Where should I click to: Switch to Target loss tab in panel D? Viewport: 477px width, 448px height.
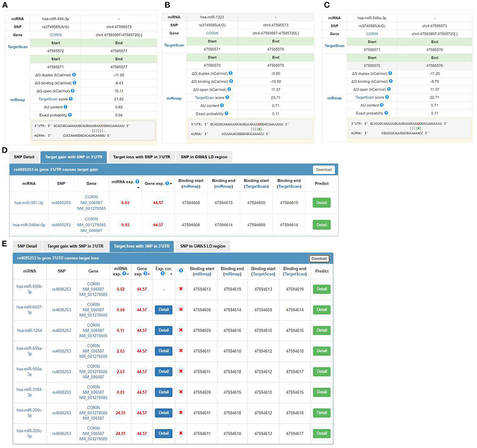141,157
